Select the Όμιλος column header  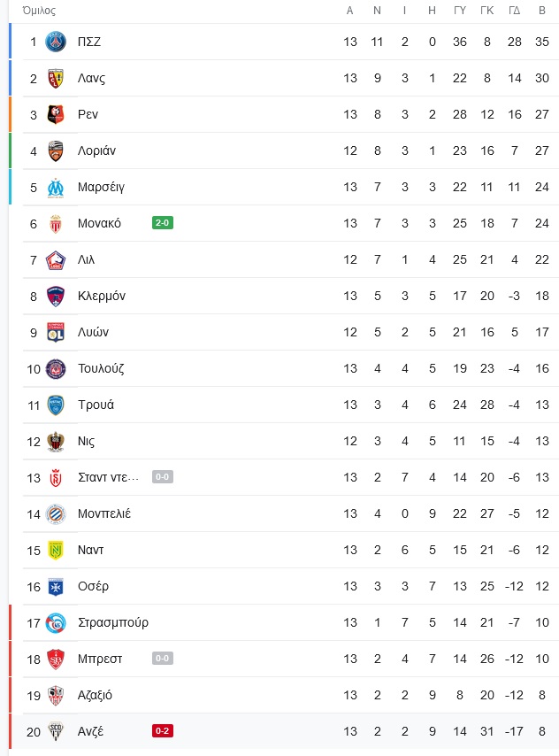[39, 11]
